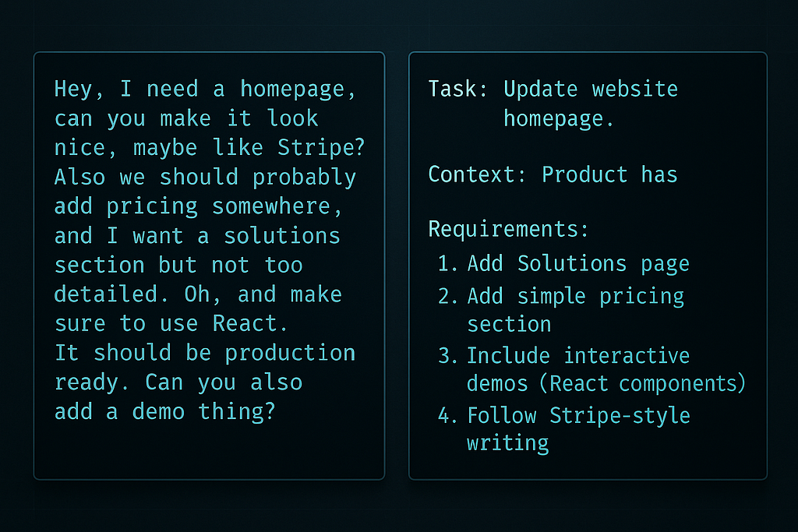Click 'and I want a solutions' line
The height and width of the screenshot is (532, 798).
pos(197,236)
